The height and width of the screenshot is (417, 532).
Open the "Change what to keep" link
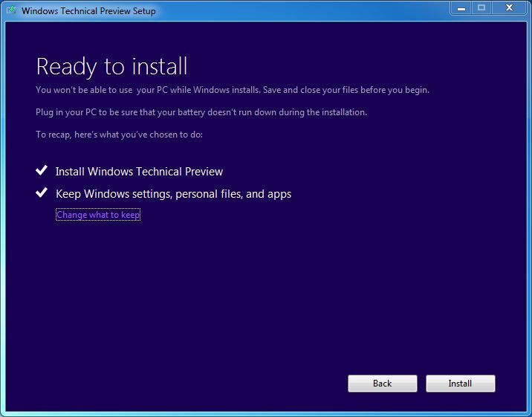click(x=98, y=215)
